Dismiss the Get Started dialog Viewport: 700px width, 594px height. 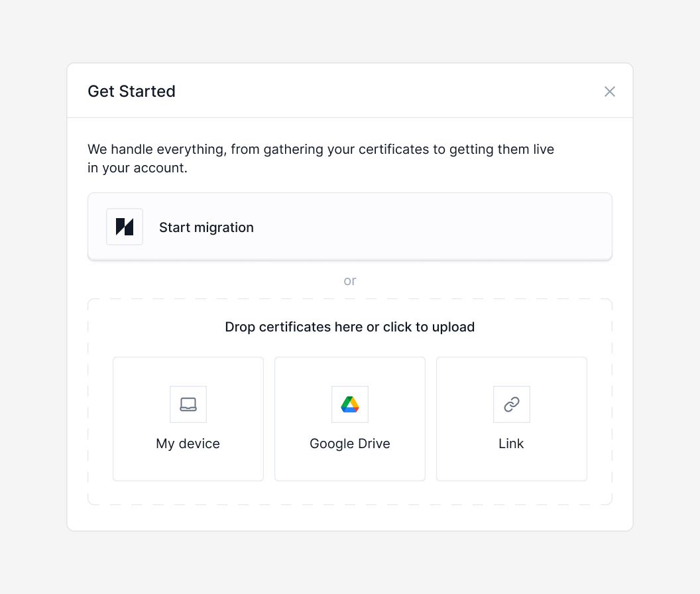(609, 91)
